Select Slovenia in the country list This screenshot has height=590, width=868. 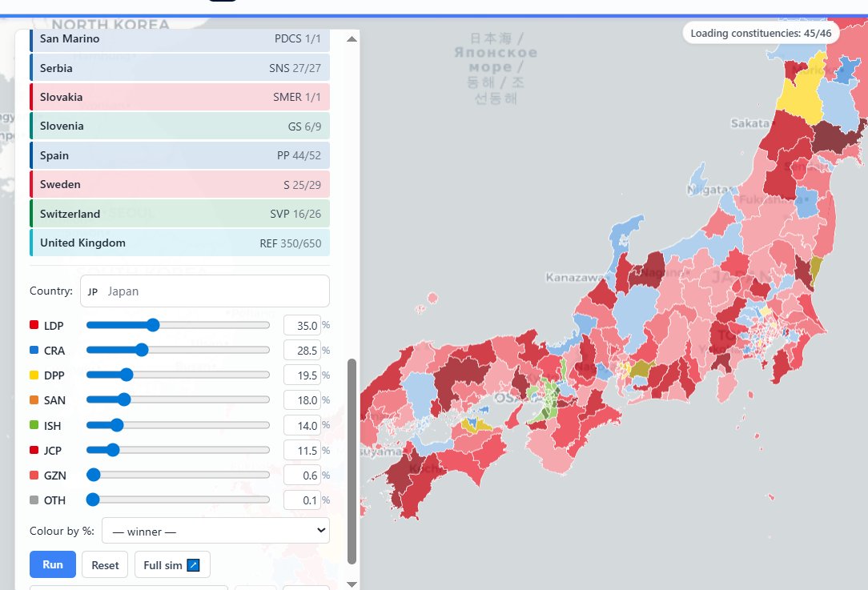click(180, 126)
